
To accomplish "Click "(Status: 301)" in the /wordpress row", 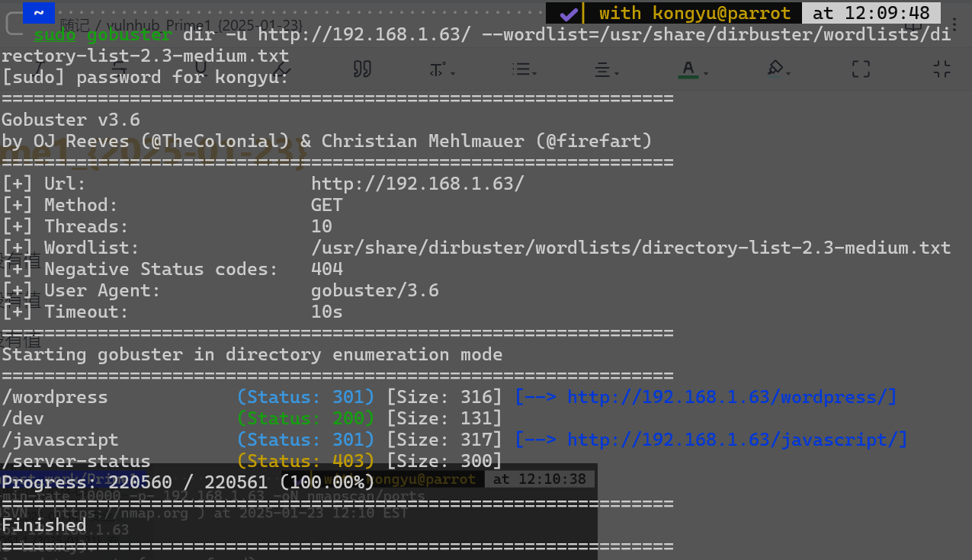I will coord(306,397).
